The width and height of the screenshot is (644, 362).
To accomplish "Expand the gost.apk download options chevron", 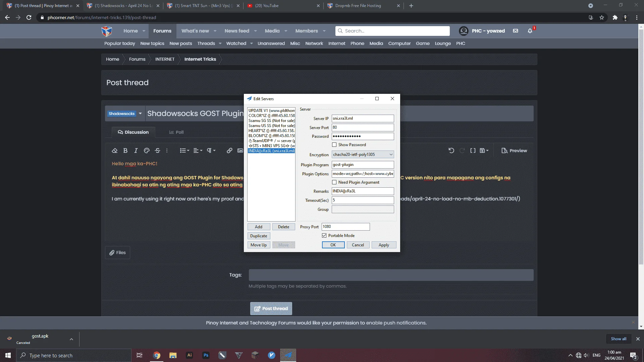I will pos(71,339).
